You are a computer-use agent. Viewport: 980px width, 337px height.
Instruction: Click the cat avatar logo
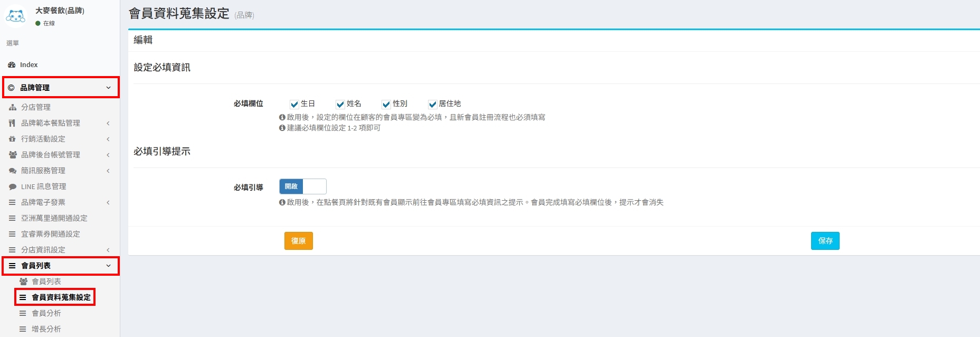(x=15, y=16)
